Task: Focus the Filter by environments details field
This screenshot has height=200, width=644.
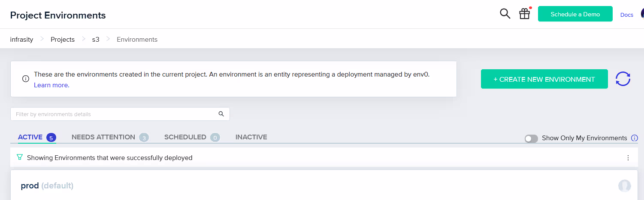Action: point(120,114)
